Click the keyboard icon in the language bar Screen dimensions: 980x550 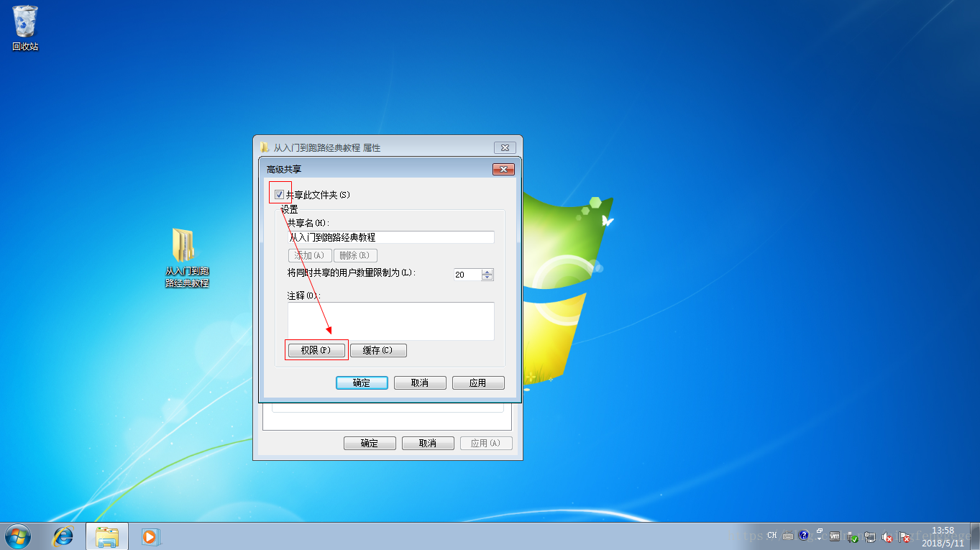[x=788, y=536]
